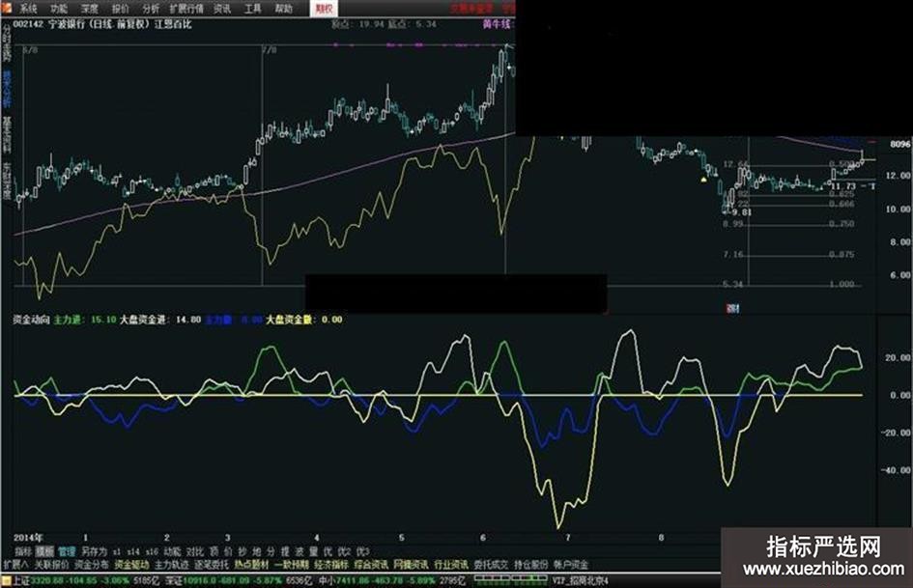Viewport: 913px width, 588px height.
Task: Click VIP_招商北京4 server label
Action: [580, 581]
